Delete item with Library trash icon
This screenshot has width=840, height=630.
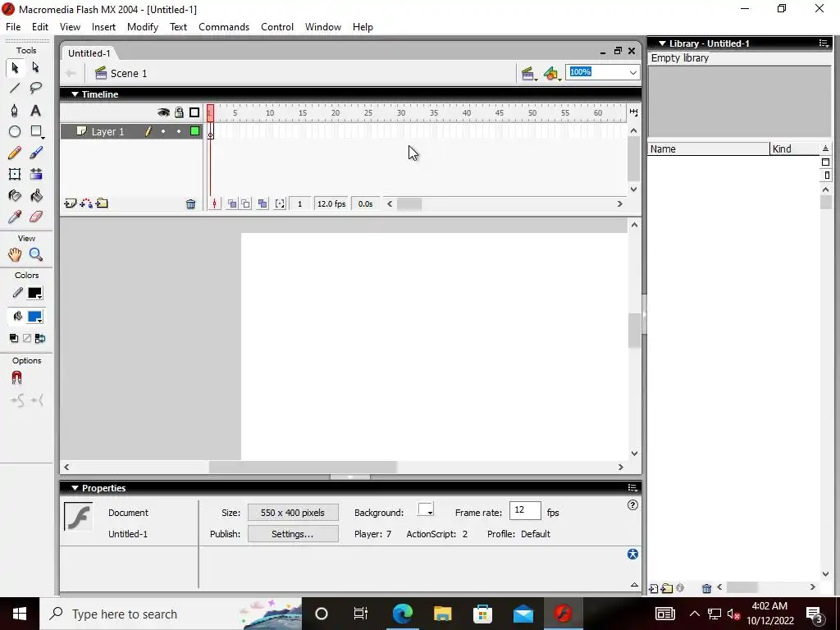[706, 588]
